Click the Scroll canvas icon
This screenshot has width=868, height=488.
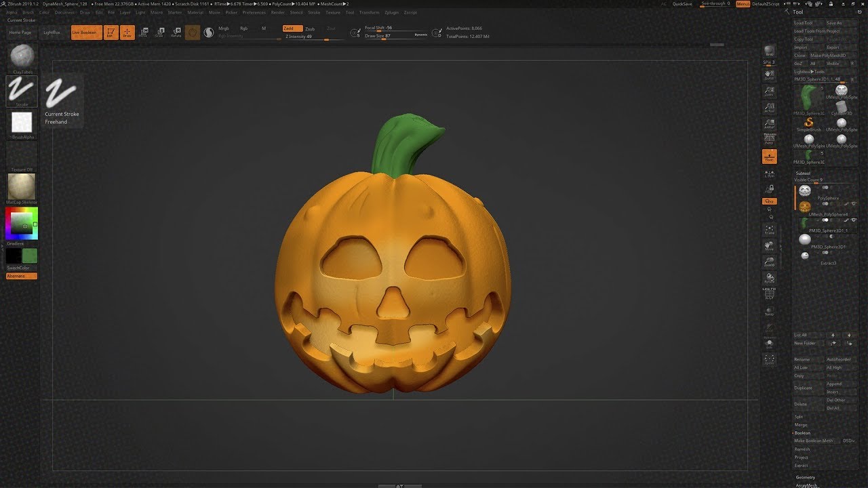click(769, 74)
